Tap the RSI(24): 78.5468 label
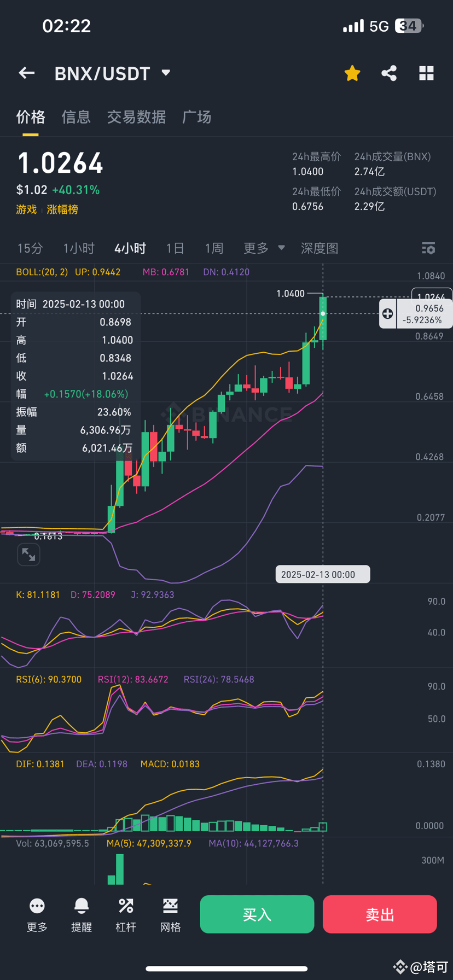The height and width of the screenshot is (980, 453). [219, 679]
